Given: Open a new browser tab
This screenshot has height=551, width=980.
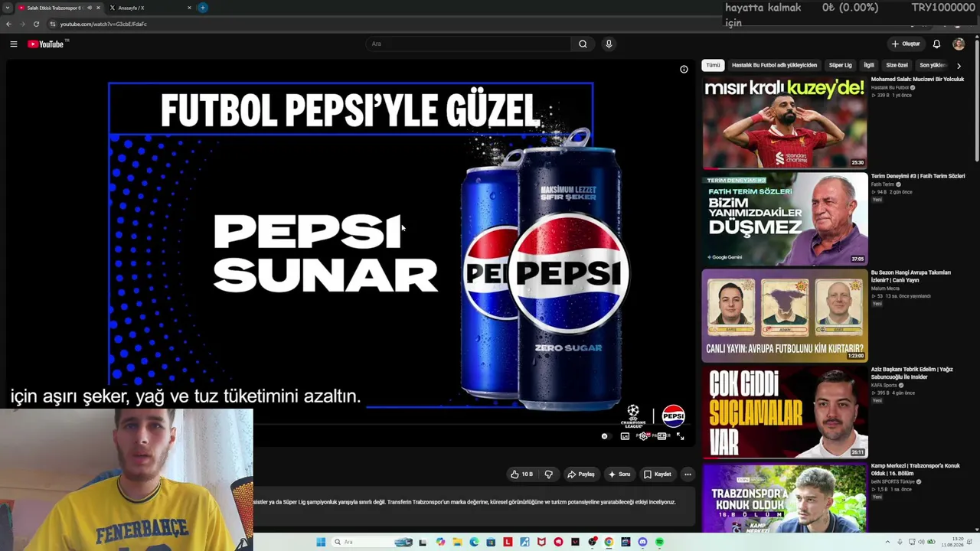Looking at the screenshot, I should tap(203, 8).
